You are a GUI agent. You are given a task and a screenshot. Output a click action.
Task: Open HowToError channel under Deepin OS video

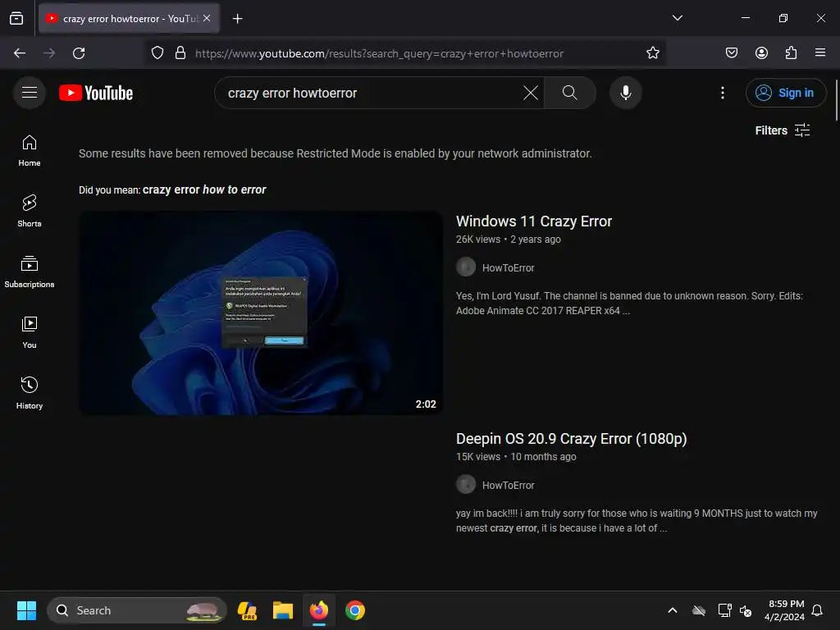[x=508, y=486]
